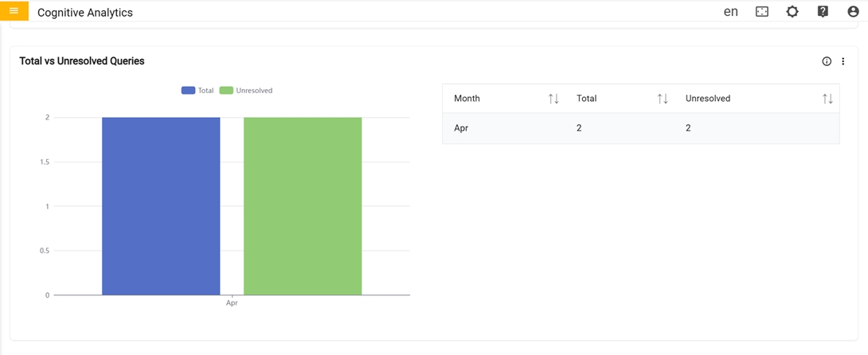
Task: Show info for Total vs Unresolved Queries
Action: pos(827,61)
